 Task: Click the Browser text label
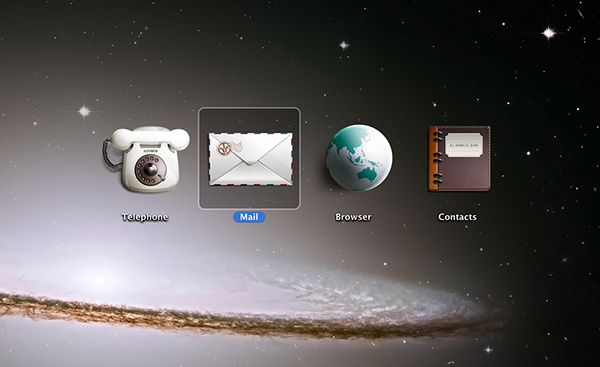353,217
